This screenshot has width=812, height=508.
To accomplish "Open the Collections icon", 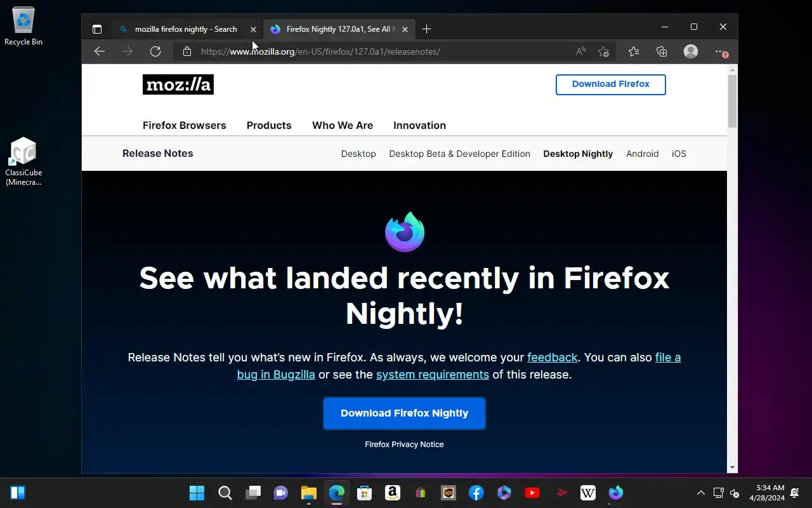I will point(661,51).
